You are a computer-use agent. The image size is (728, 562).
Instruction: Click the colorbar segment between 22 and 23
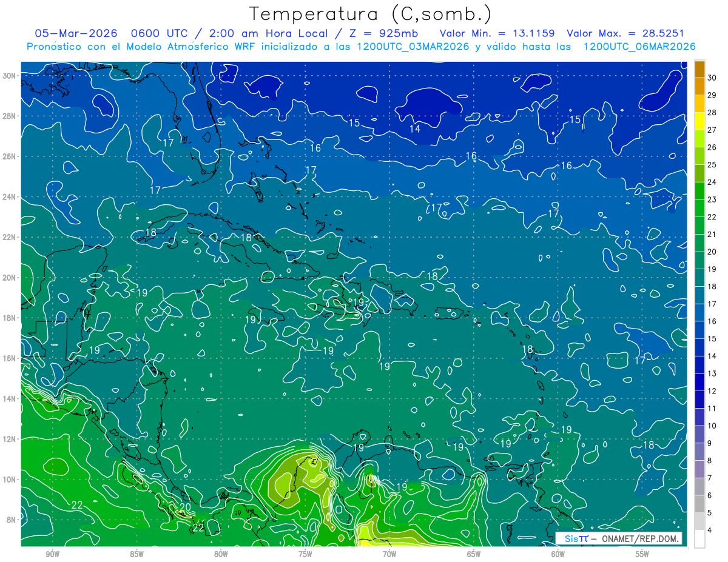(x=699, y=208)
